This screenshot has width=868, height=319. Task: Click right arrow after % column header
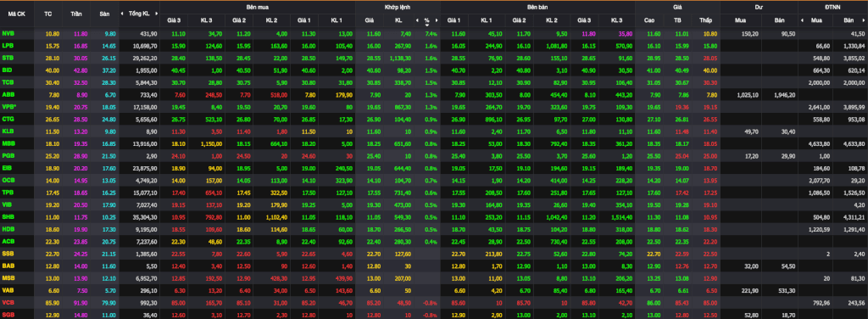(437, 20)
